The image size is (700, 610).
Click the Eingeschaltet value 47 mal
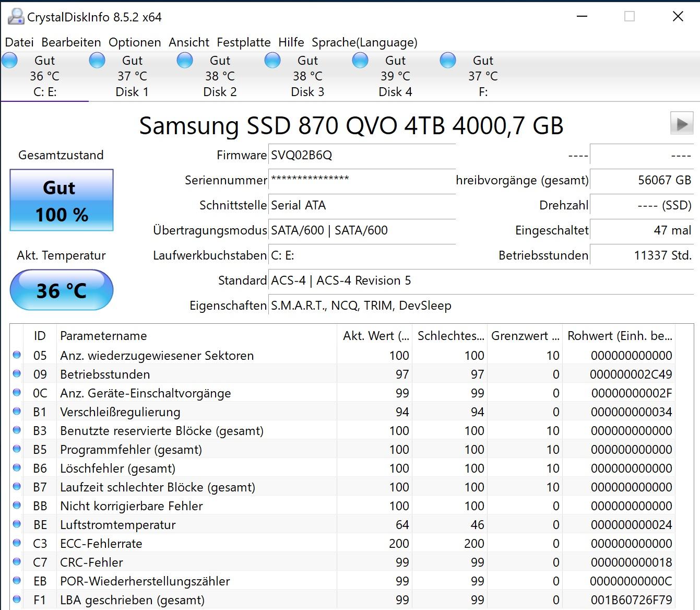642,230
